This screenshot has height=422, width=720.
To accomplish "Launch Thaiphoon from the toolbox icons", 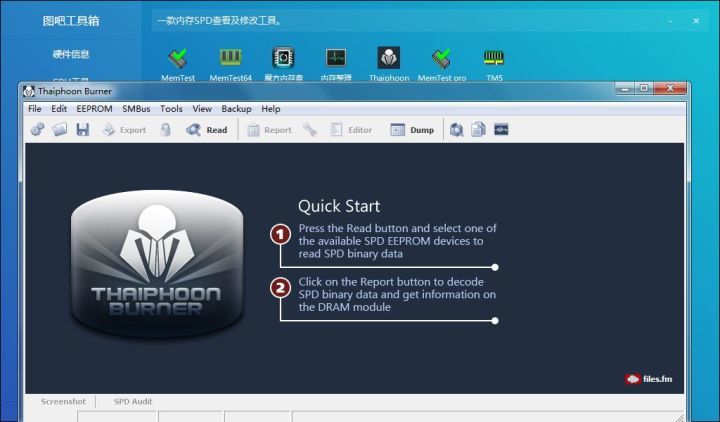I will [389, 64].
